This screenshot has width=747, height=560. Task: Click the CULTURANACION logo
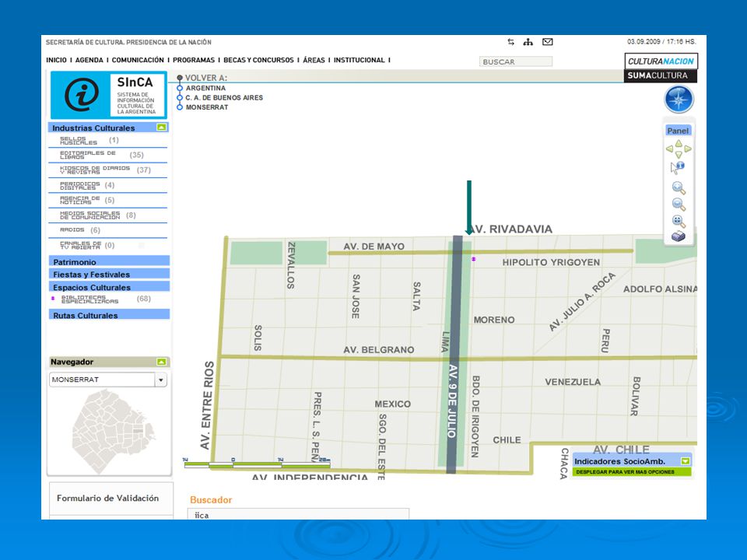[x=661, y=61]
